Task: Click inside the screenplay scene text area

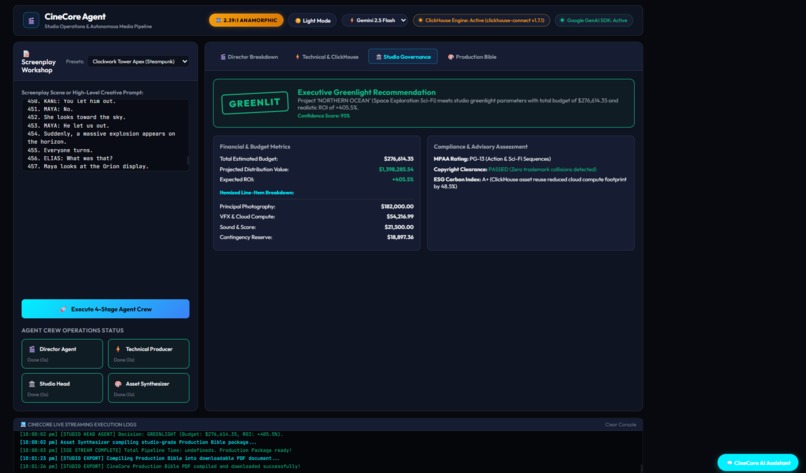Action: pyautogui.click(x=105, y=135)
